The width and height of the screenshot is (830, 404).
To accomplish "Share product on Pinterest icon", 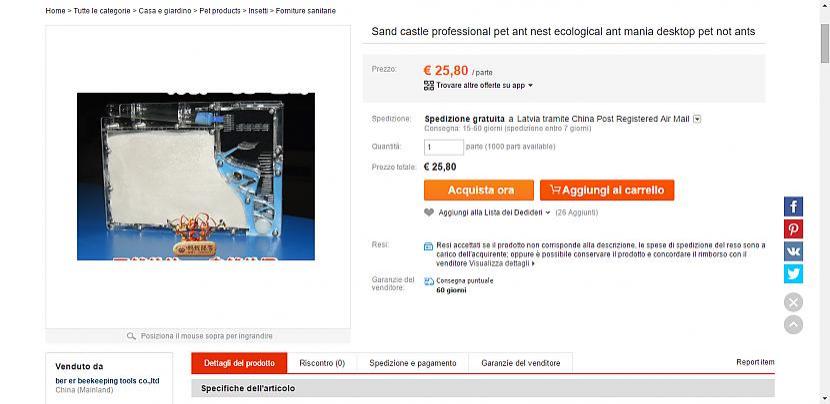I will (793, 229).
